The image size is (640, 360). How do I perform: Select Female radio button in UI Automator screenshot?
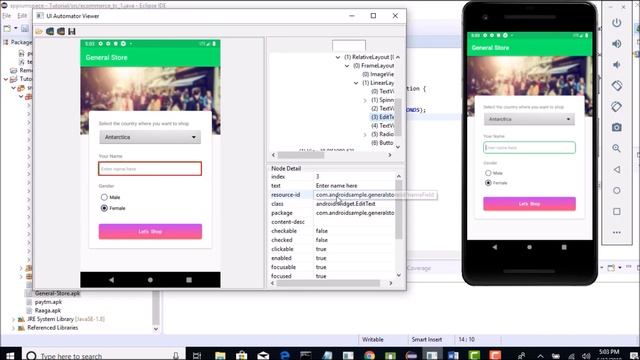pyautogui.click(x=104, y=208)
